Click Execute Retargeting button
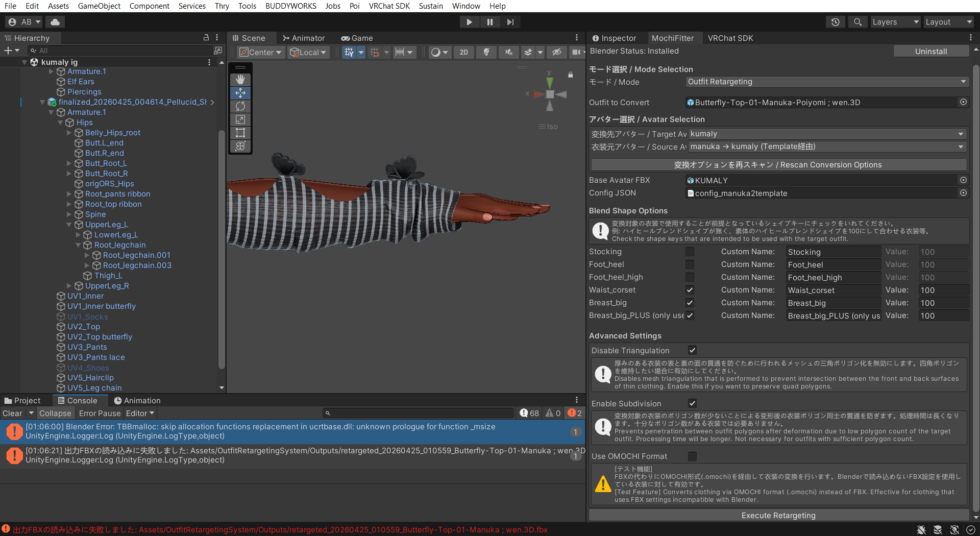 (778, 515)
